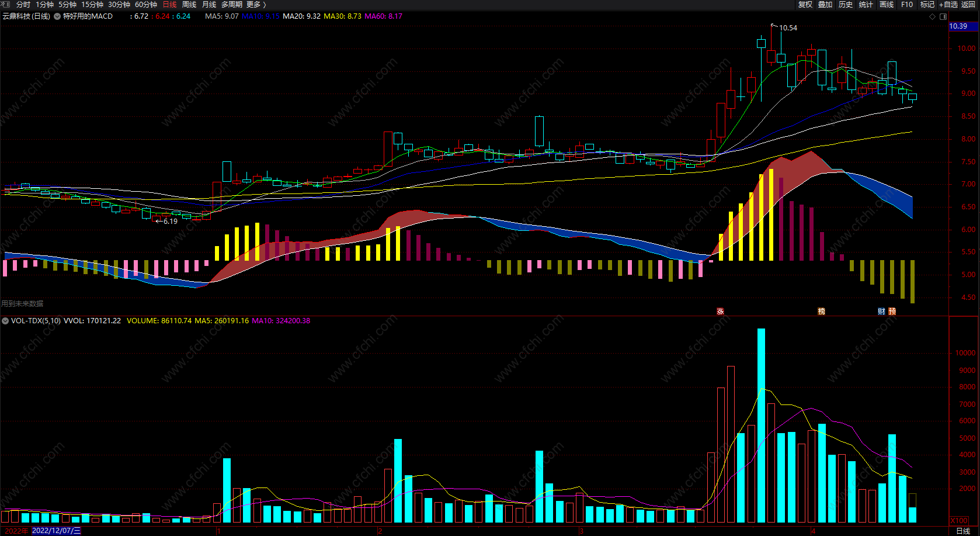
Task: Click the X100 volume scale label
Action: pyautogui.click(x=959, y=520)
